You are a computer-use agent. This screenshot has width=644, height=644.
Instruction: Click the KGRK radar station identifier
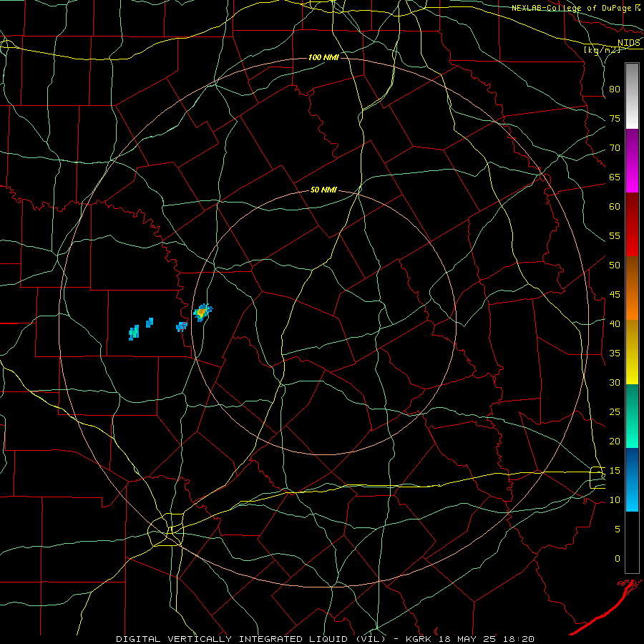(x=420, y=639)
